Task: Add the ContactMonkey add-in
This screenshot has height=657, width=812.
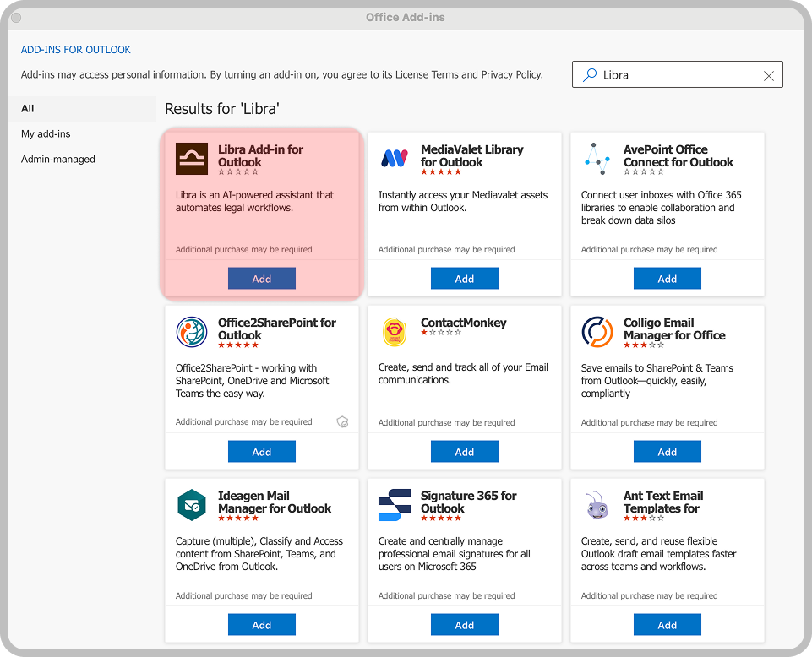Action: (464, 451)
